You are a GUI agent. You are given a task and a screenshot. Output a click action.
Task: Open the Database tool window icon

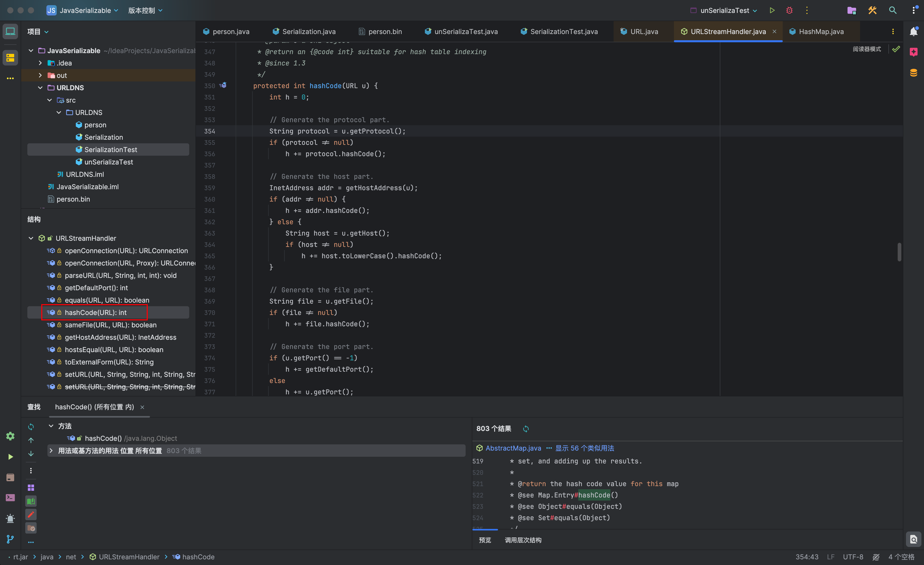pos(913,73)
